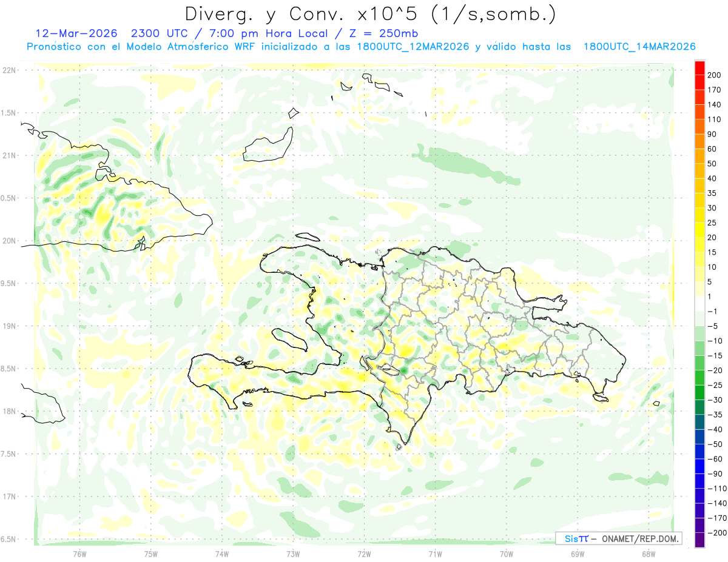Click the red swatch topping the color scale
Screen dimensions: 728x562
pos(699,67)
